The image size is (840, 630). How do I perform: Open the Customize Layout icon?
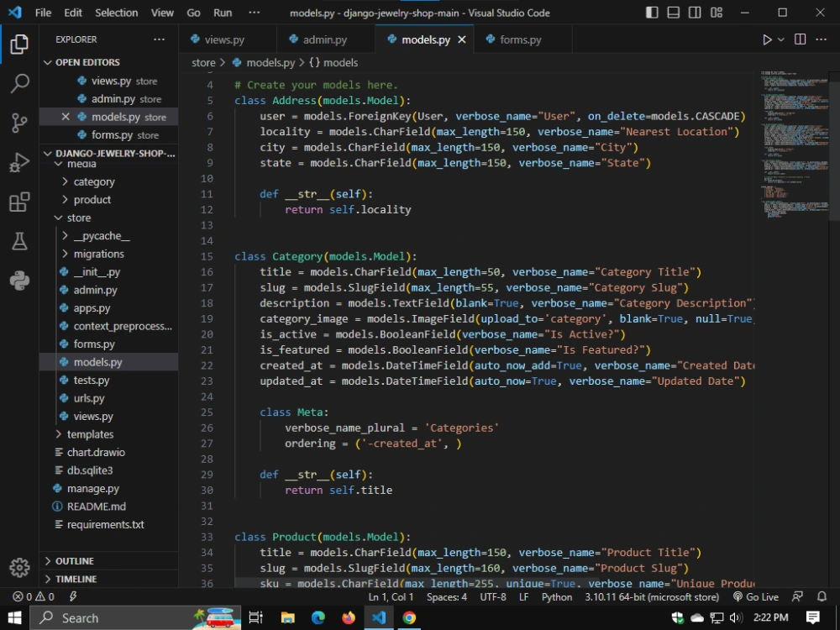coord(717,13)
